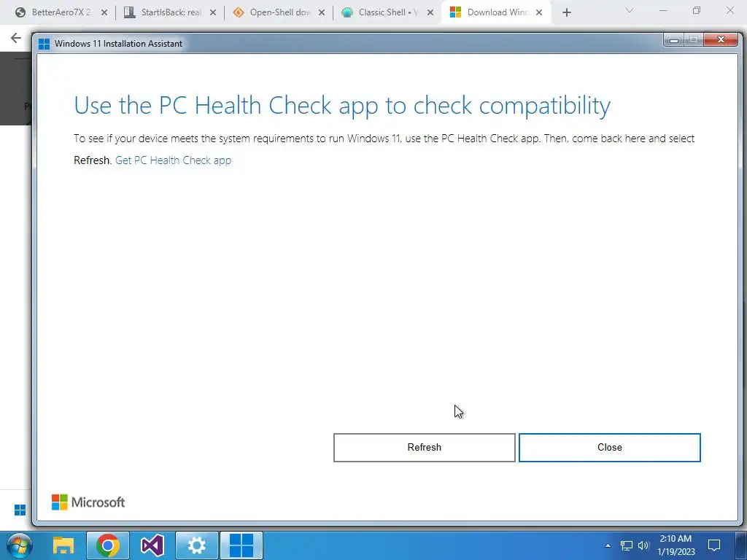Image resolution: width=747 pixels, height=560 pixels.
Task: Open the Get PC Health Check app link
Action: point(173,160)
